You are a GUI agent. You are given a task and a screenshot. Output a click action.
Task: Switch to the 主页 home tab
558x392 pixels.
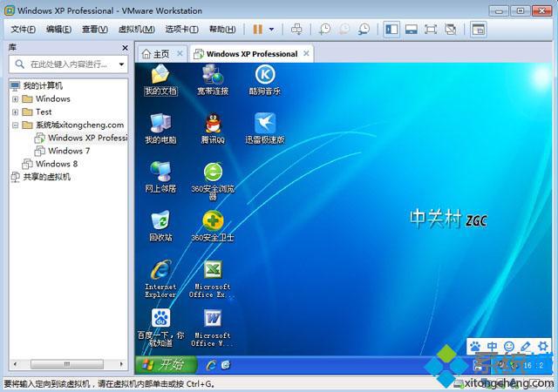155,54
